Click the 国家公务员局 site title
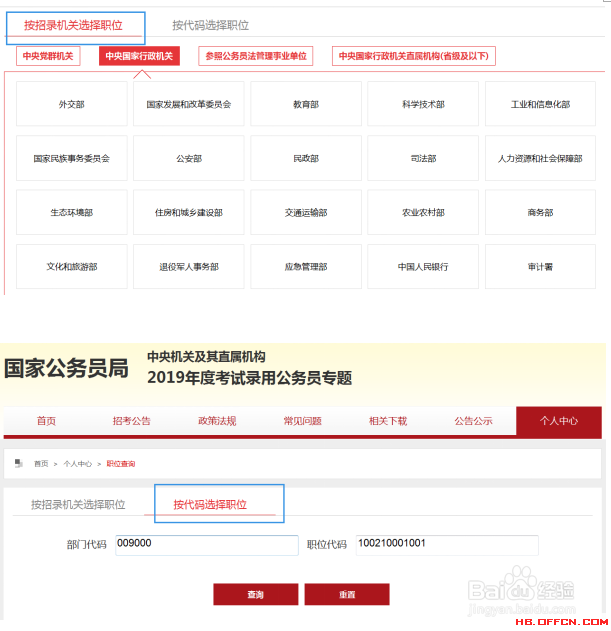This screenshot has height=631, width=611. pyautogui.click(x=66, y=368)
